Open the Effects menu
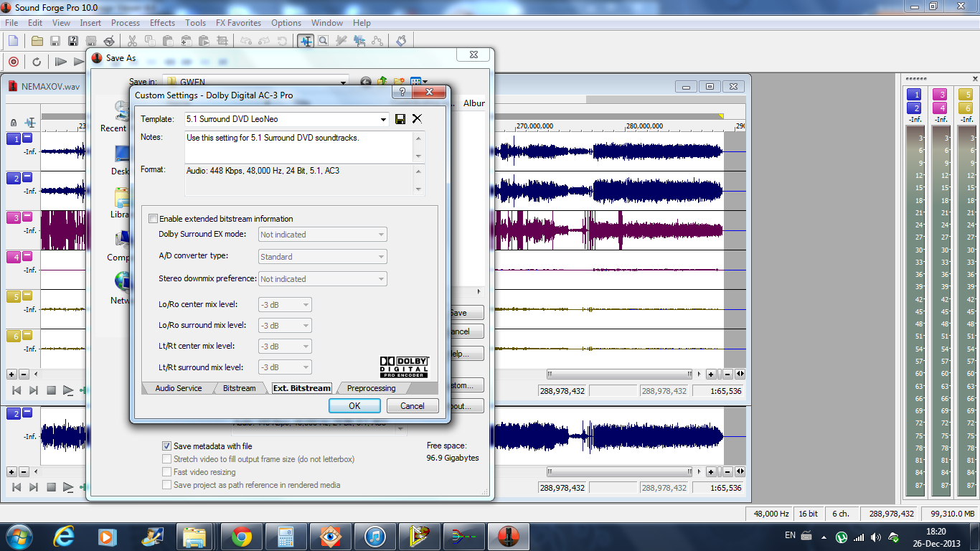 coord(162,23)
